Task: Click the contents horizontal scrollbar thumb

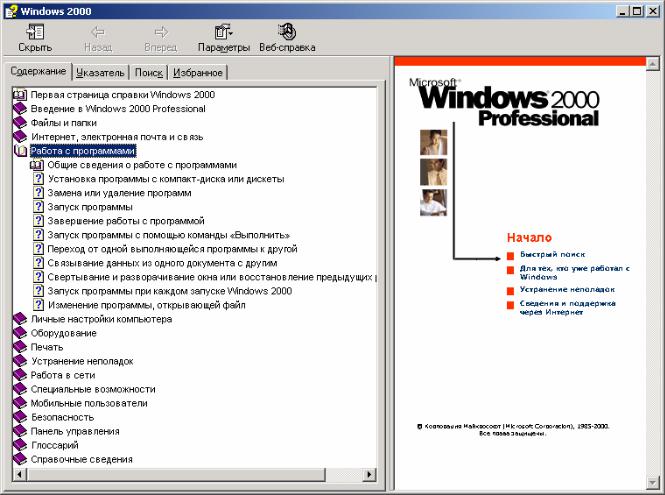Action: click(176, 474)
